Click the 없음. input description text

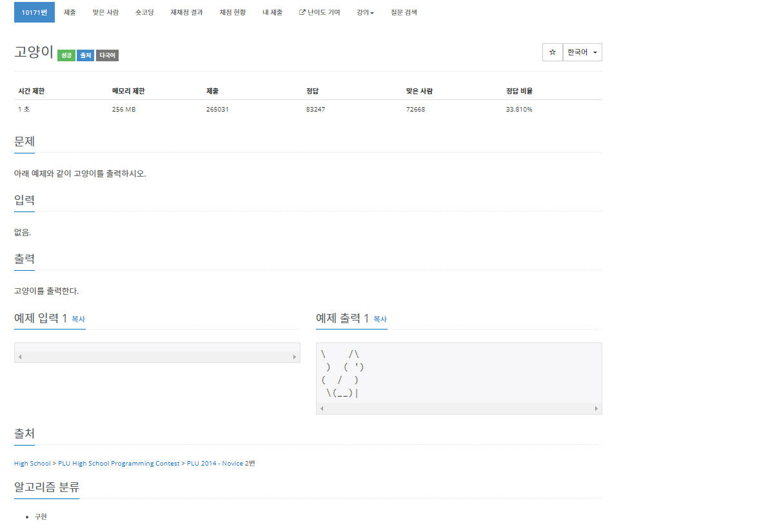click(23, 232)
